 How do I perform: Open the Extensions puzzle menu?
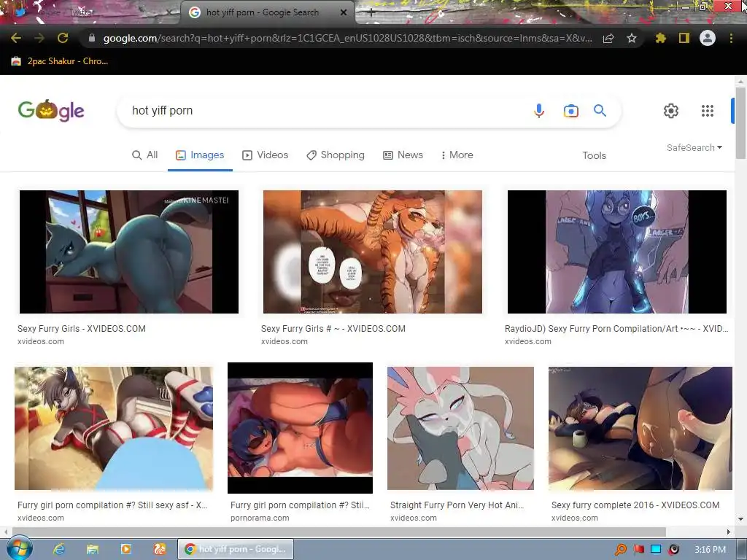(x=660, y=38)
